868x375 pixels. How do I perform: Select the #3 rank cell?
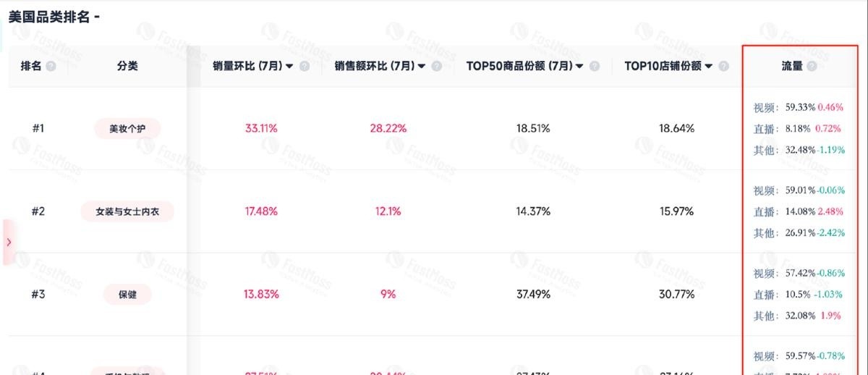tap(38, 295)
